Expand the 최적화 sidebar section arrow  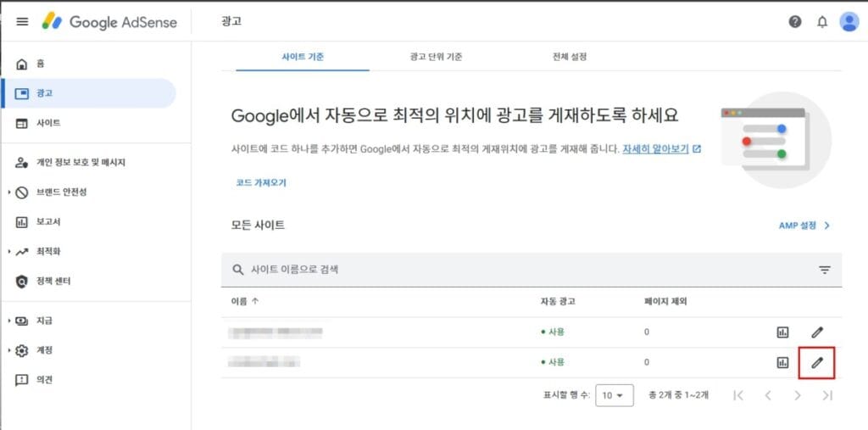[9, 252]
